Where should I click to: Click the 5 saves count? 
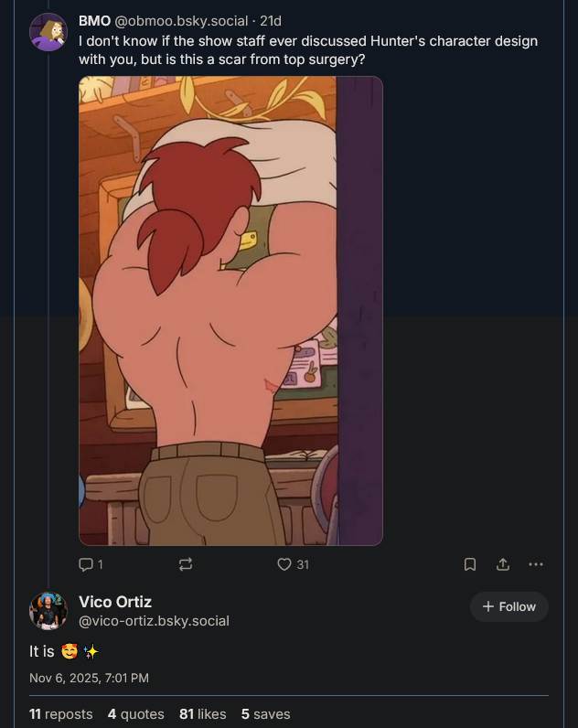(x=265, y=713)
